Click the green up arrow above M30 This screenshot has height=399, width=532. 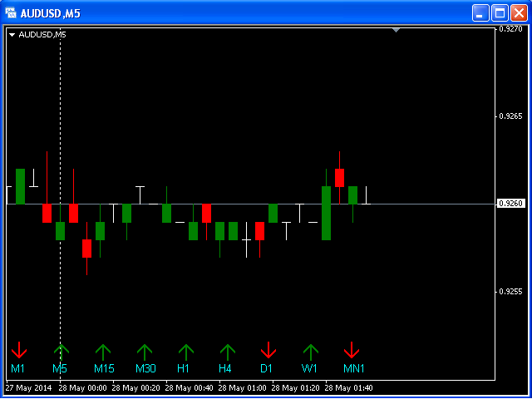click(x=145, y=352)
